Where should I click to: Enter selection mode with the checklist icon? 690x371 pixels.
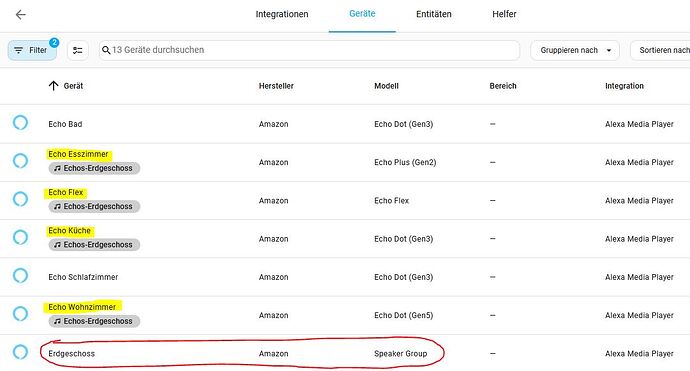pos(78,50)
